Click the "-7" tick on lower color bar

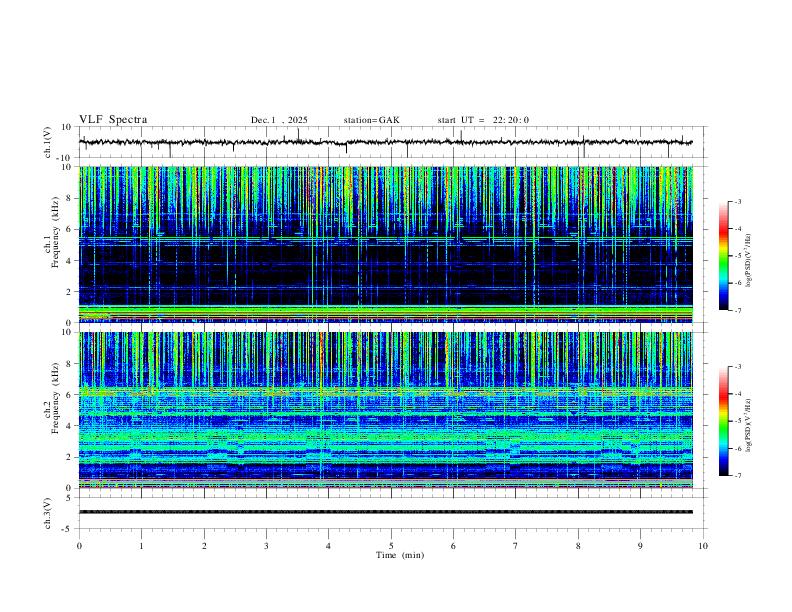pos(737,476)
